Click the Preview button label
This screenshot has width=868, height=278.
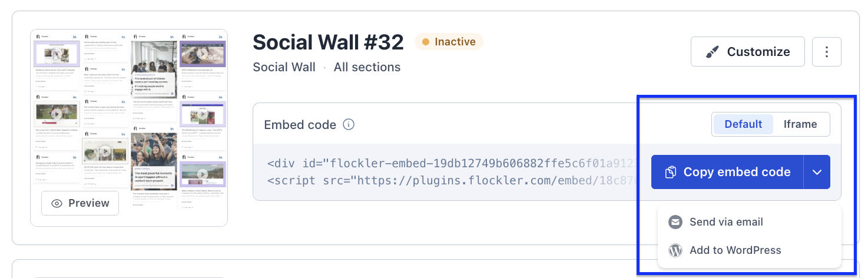(x=89, y=203)
